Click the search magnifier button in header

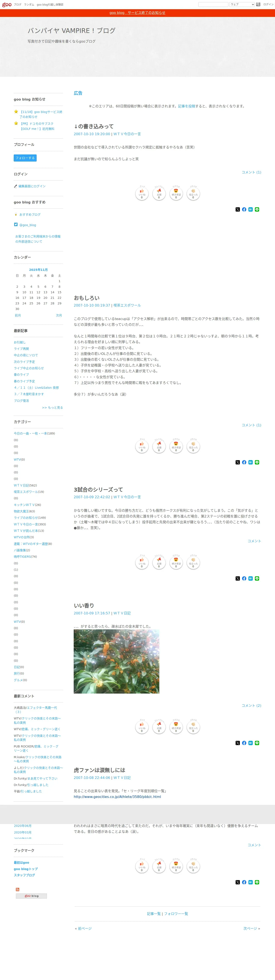258,4
